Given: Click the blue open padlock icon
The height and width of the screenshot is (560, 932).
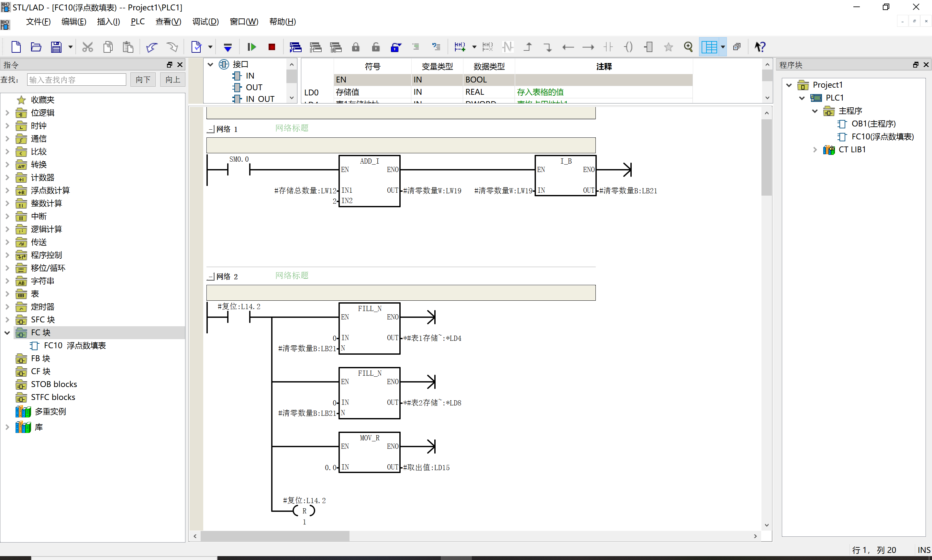Looking at the screenshot, I should [x=396, y=47].
